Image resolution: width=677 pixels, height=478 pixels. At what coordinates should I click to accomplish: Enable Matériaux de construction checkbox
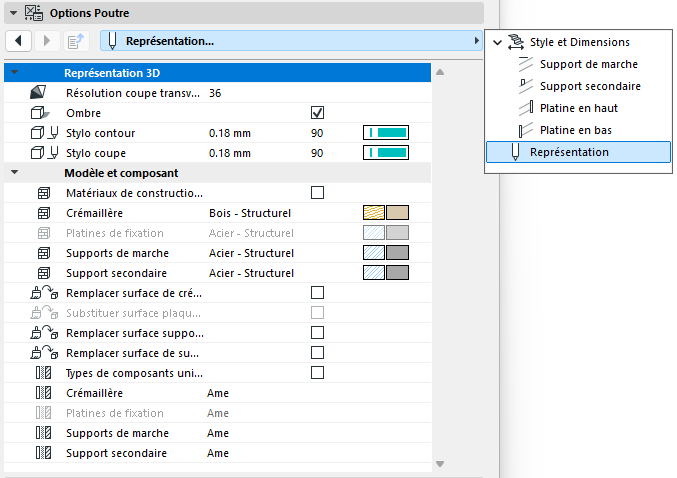317,193
